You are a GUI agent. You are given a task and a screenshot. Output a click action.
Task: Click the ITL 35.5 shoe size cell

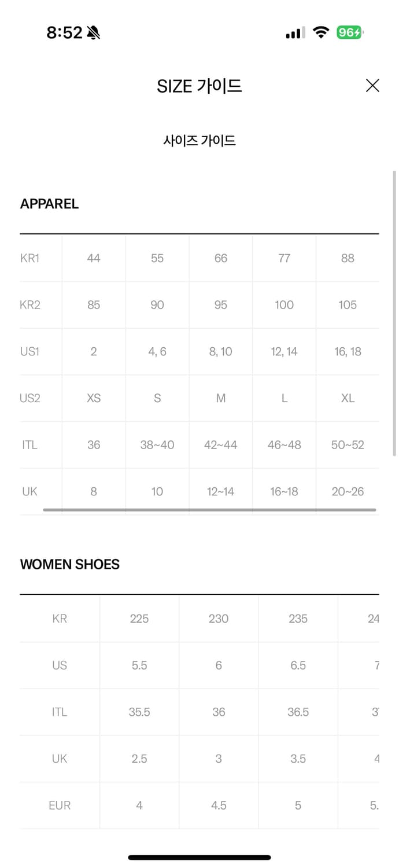pyautogui.click(x=139, y=712)
